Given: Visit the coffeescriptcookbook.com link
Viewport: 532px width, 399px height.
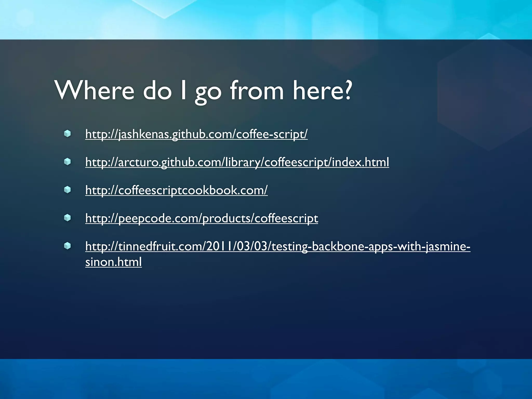Looking at the screenshot, I should 176,190.
